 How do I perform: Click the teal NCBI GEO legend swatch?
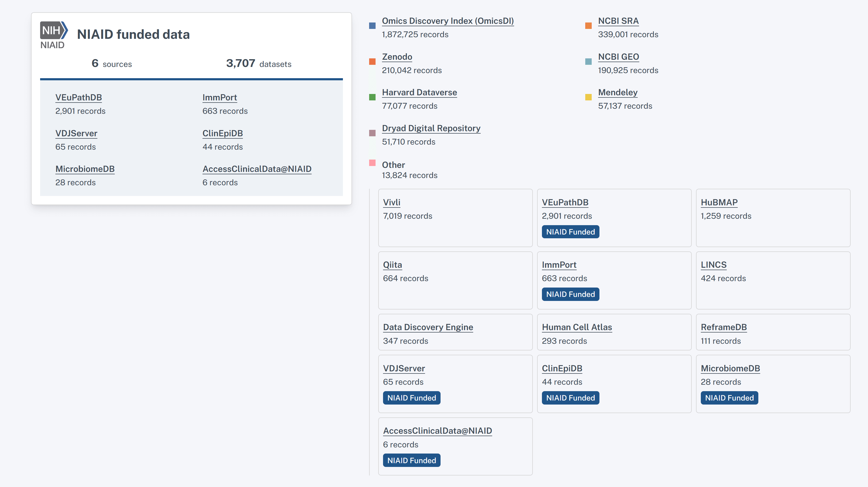pyautogui.click(x=588, y=61)
